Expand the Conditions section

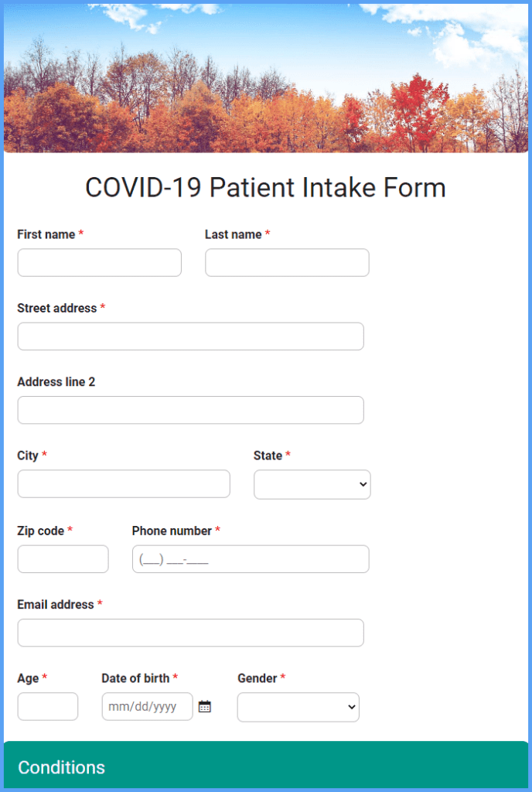point(266,767)
